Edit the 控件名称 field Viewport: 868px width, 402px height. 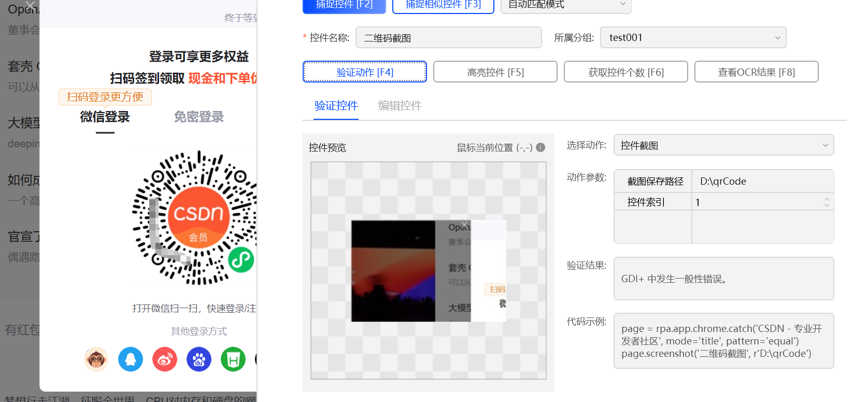449,37
